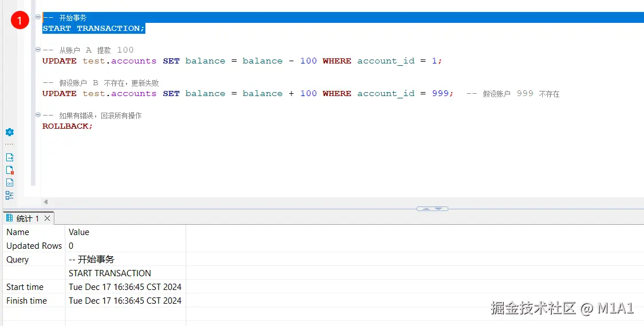Click the value 1; after account_id
The width and height of the screenshot is (644, 326).
pyautogui.click(x=437, y=61)
